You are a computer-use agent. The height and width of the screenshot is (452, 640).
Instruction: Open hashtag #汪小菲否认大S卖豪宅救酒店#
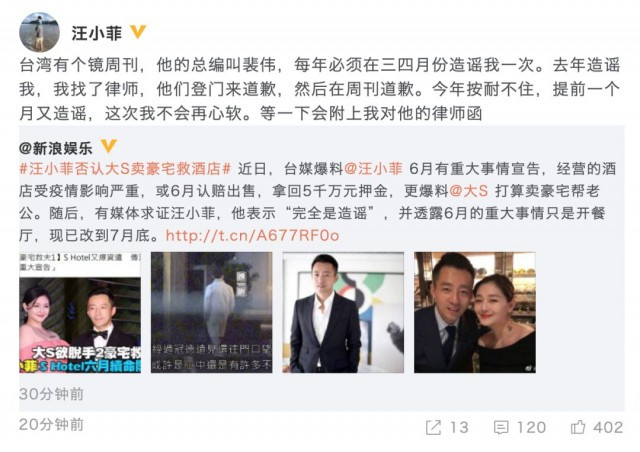pyautogui.click(x=125, y=169)
